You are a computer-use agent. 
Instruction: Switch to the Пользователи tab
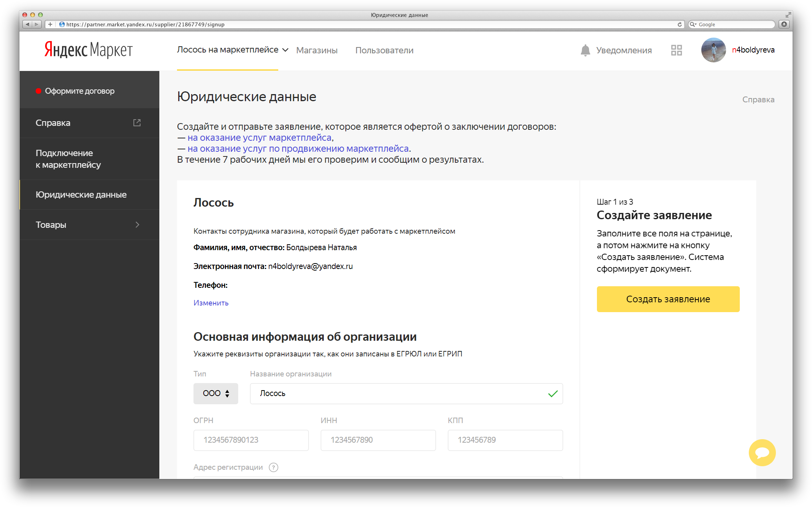[x=384, y=50]
